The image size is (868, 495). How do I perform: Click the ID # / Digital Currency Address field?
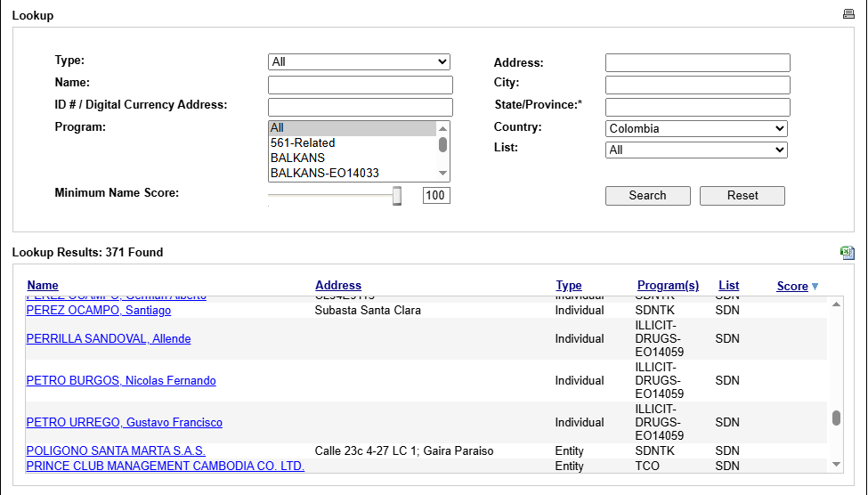tap(360, 107)
